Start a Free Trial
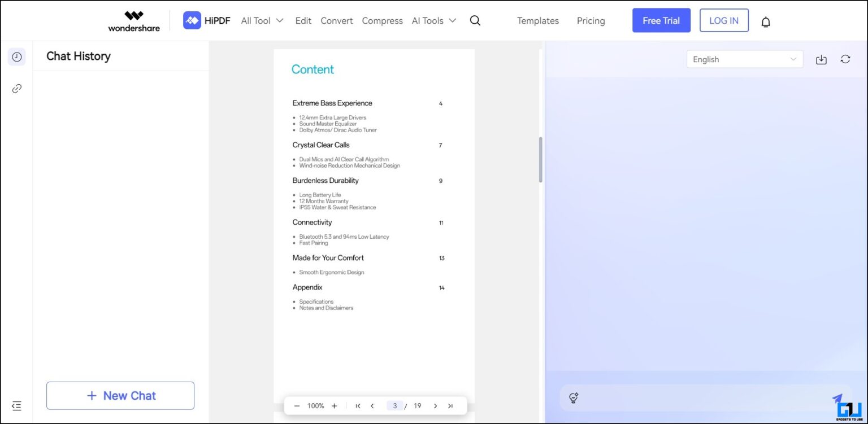 (661, 20)
